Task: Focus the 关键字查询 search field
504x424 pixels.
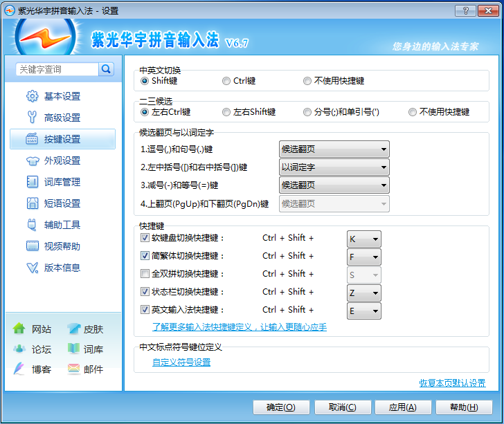Action: coord(57,69)
